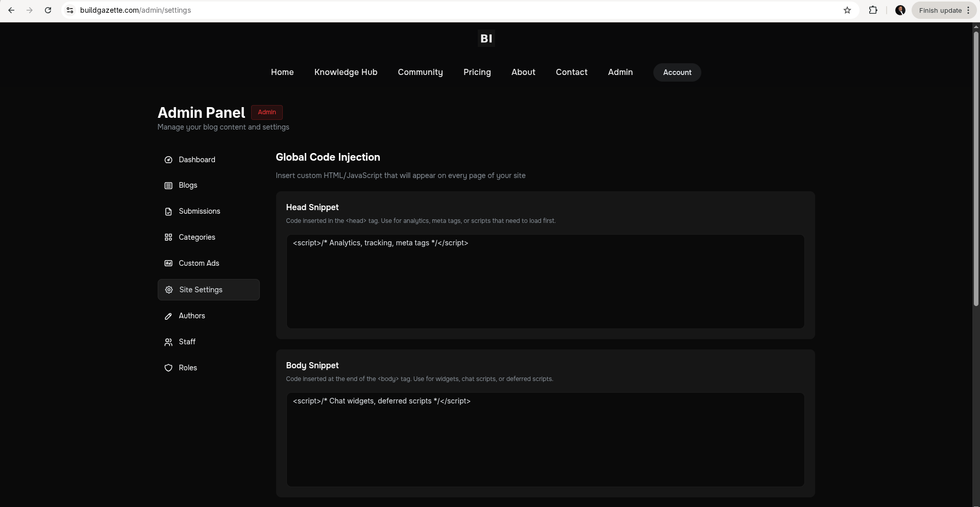Screen dimensions: 980x507
Task: Go to Community page
Action: [x=421, y=72]
